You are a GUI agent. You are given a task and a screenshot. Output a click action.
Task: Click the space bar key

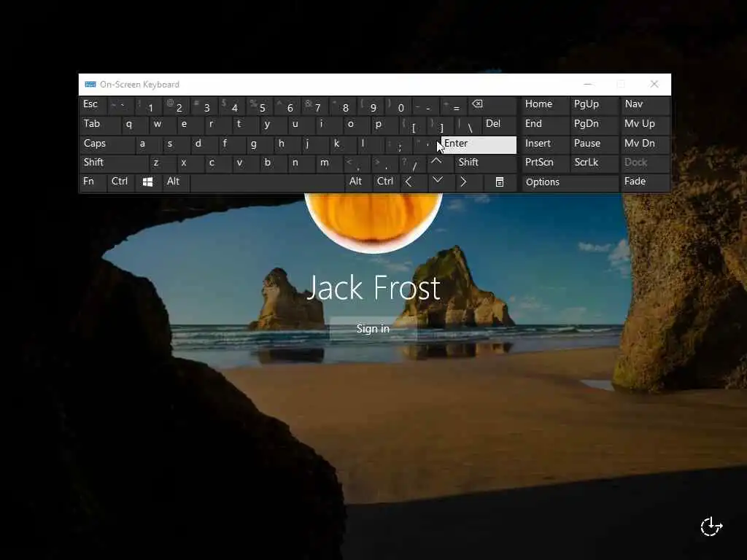click(267, 183)
